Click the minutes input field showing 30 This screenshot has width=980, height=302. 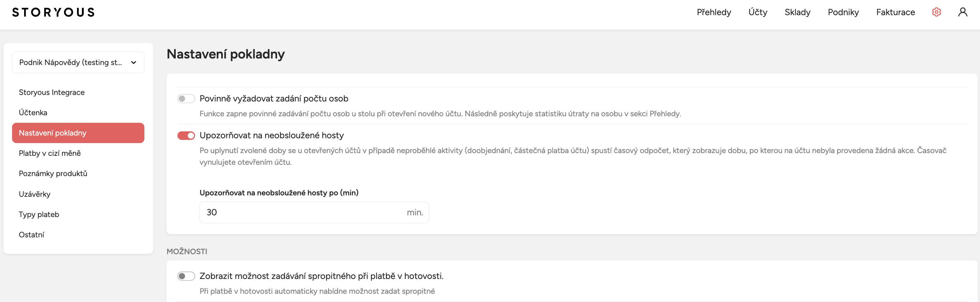tap(314, 212)
